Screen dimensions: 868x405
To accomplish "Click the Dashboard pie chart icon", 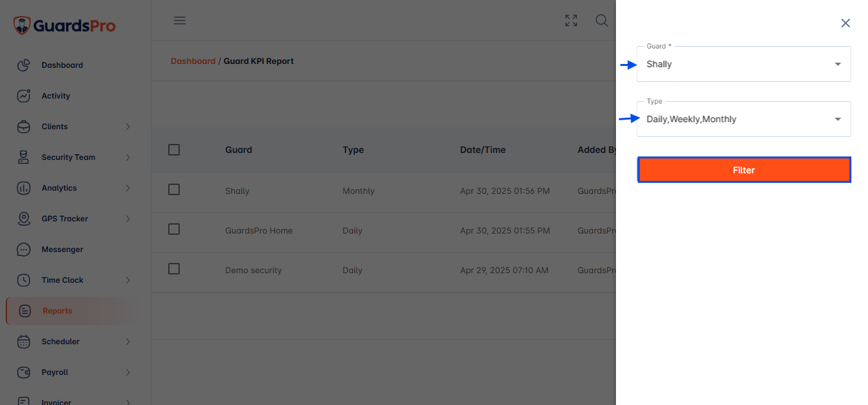I will [x=24, y=65].
